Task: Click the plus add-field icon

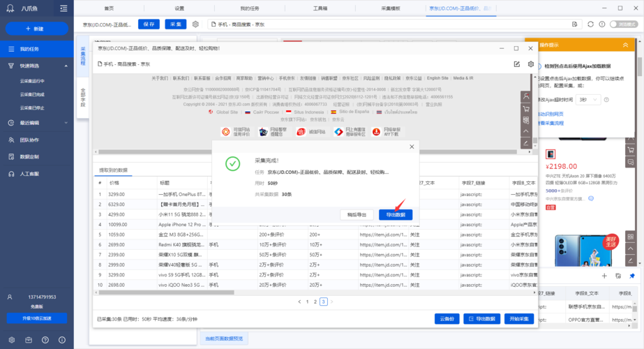Action: pos(604,276)
